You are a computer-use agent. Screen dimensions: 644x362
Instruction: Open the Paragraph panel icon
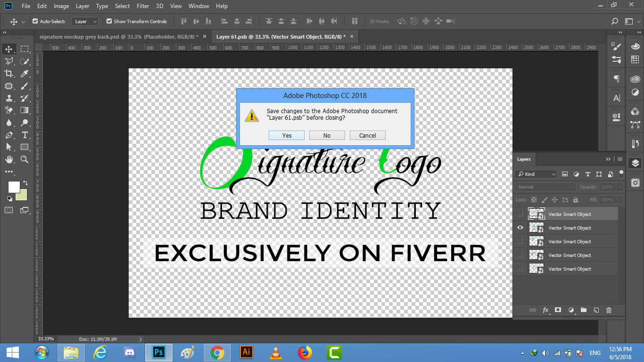616,79
